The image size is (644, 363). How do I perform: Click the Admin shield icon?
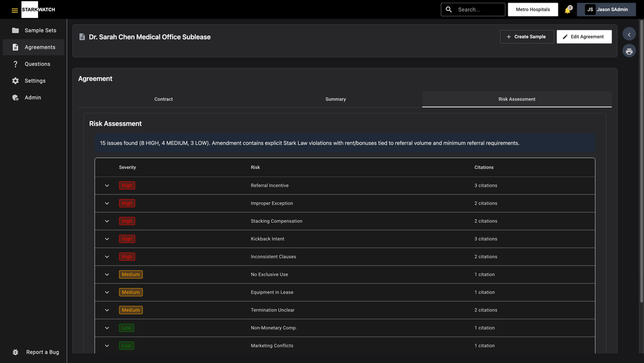(15, 97)
